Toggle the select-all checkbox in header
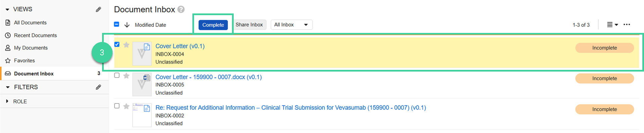 pyautogui.click(x=117, y=24)
